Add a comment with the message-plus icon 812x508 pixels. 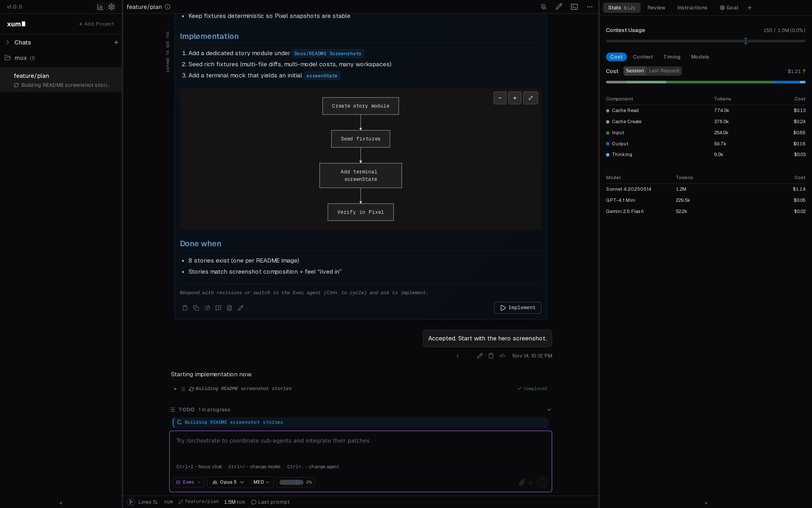click(218, 308)
